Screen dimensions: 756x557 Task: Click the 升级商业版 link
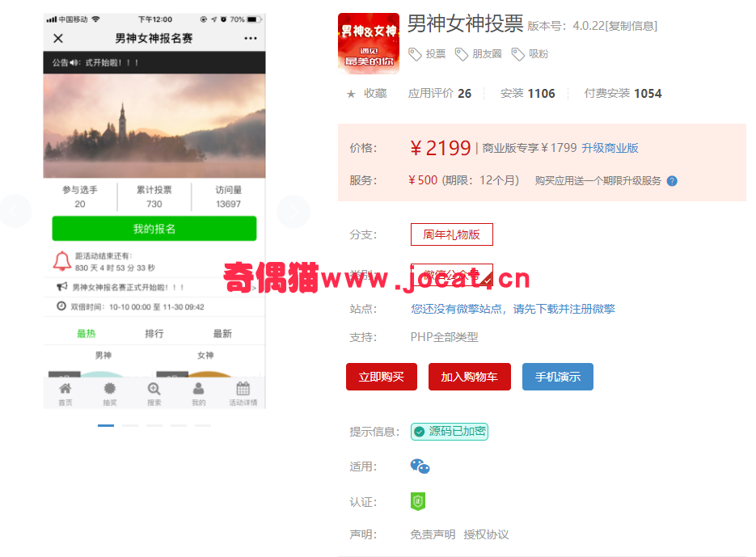[x=610, y=148]
